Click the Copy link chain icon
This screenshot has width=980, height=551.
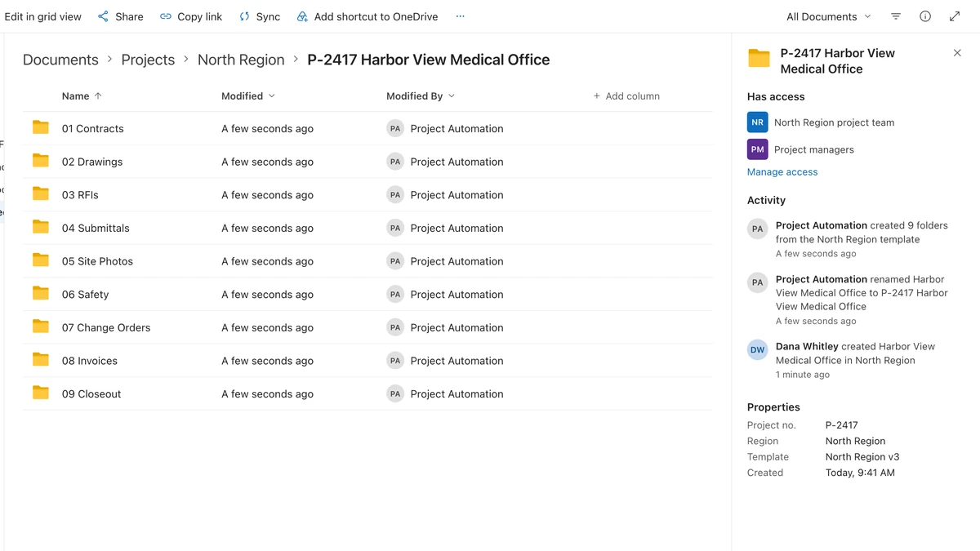(166, 16)
